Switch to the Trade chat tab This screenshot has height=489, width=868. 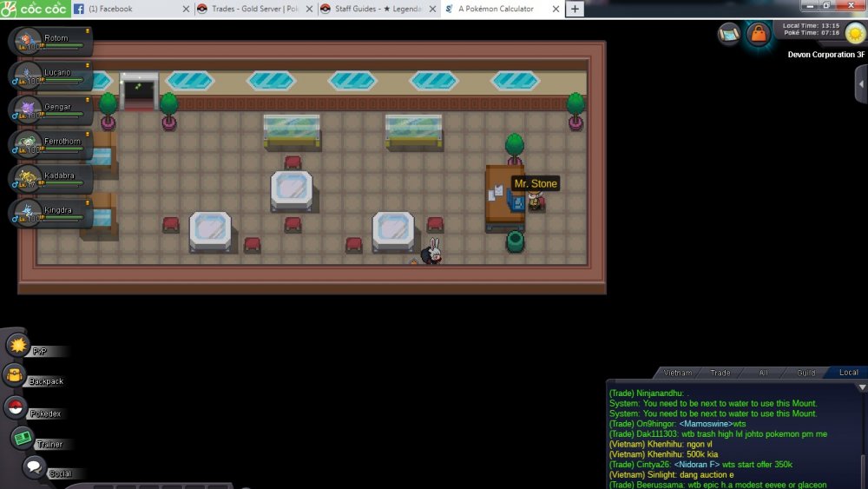coord(720,373)
